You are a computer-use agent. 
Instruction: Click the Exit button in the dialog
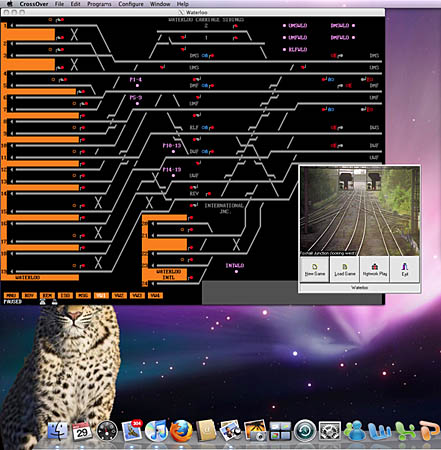pyautogui.click(x=405, y=269)
